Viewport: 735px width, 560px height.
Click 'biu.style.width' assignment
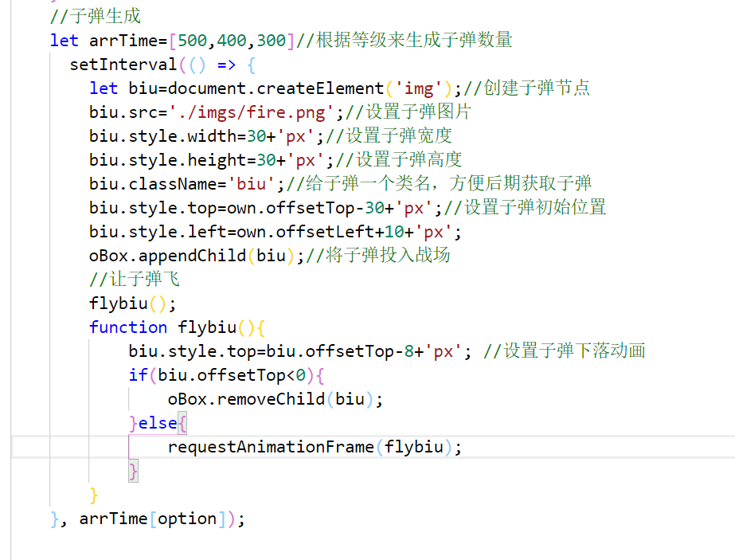[x=167, y=136]
